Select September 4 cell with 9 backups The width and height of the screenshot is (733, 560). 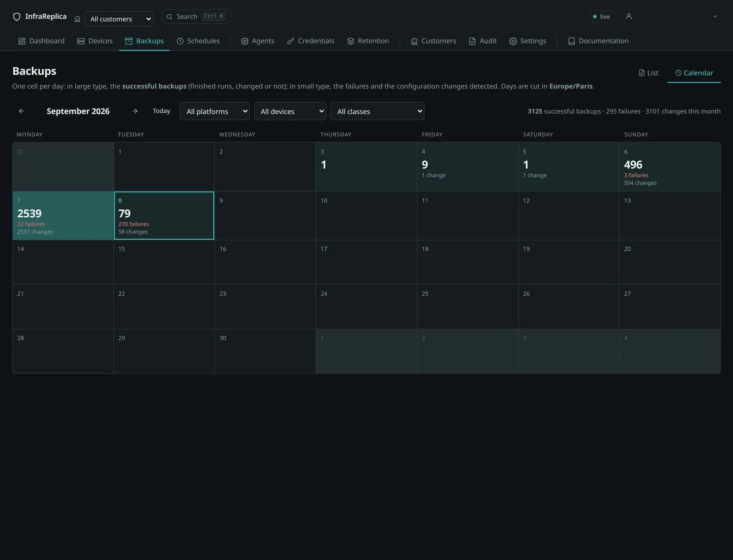coord(467,167)
